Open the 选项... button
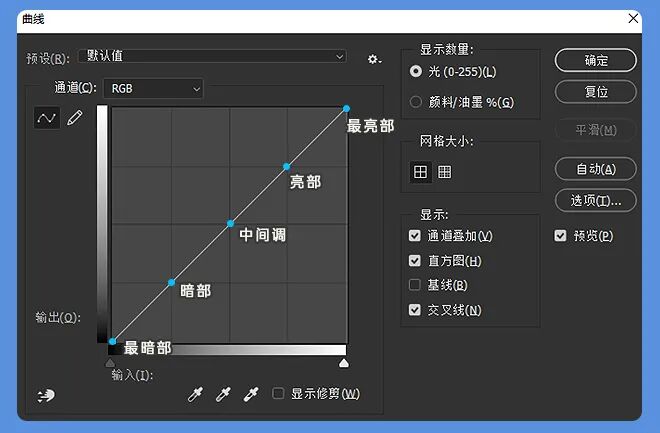Screen dimensions: 660x433 pos(596,200)
